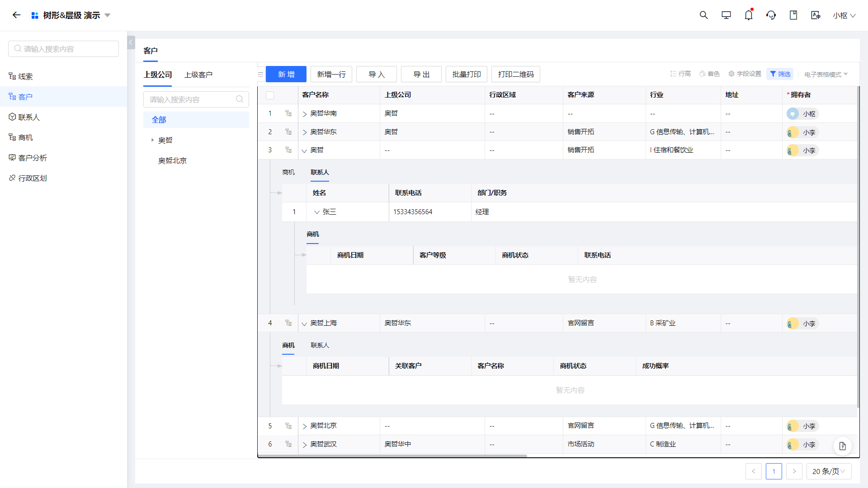Image resolution: width=868 pixels, height=488 pixels.
Task: Open 树形&层级 演示 app dropdown
Action: [108, 15]
